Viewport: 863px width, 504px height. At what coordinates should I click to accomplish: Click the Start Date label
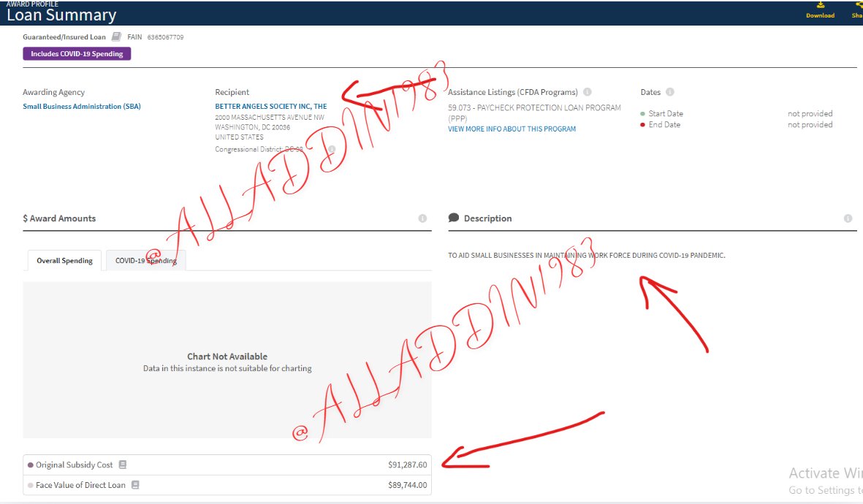click(666, 113)
